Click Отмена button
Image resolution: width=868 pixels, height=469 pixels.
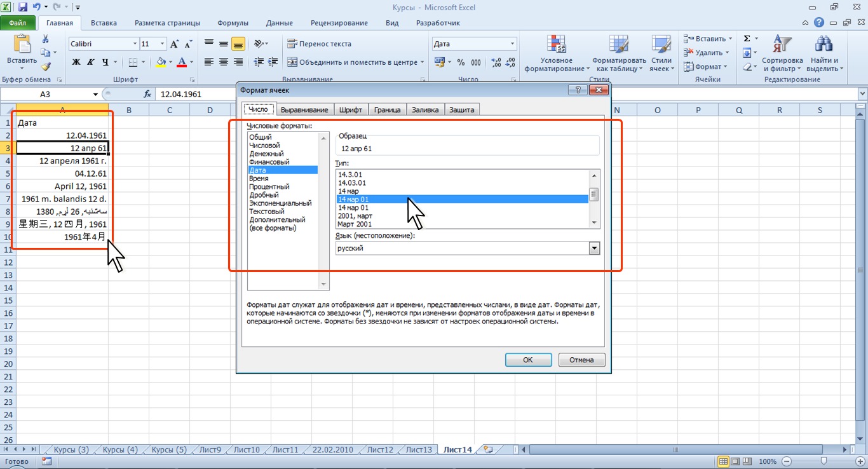tap(581, 360)
